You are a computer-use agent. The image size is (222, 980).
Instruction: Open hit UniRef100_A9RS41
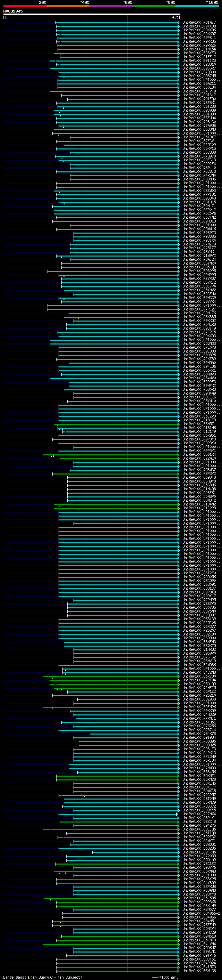coord(199,38)
